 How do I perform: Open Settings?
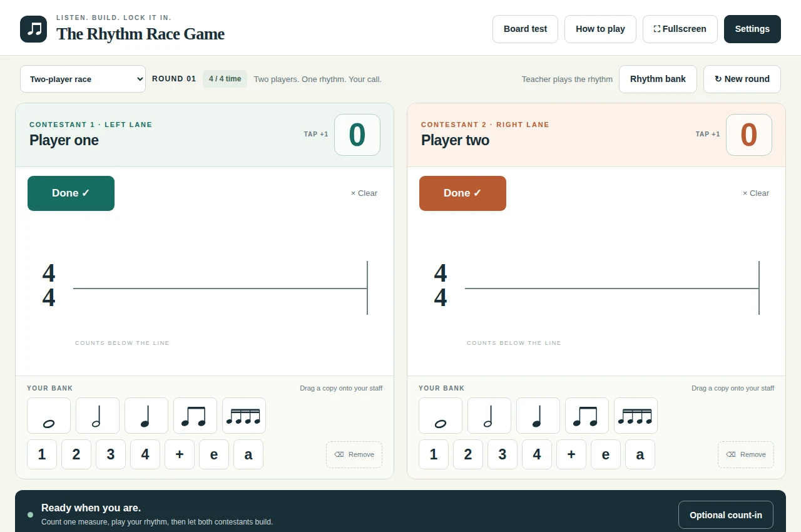pyautogui.click(x=752, y=29)
